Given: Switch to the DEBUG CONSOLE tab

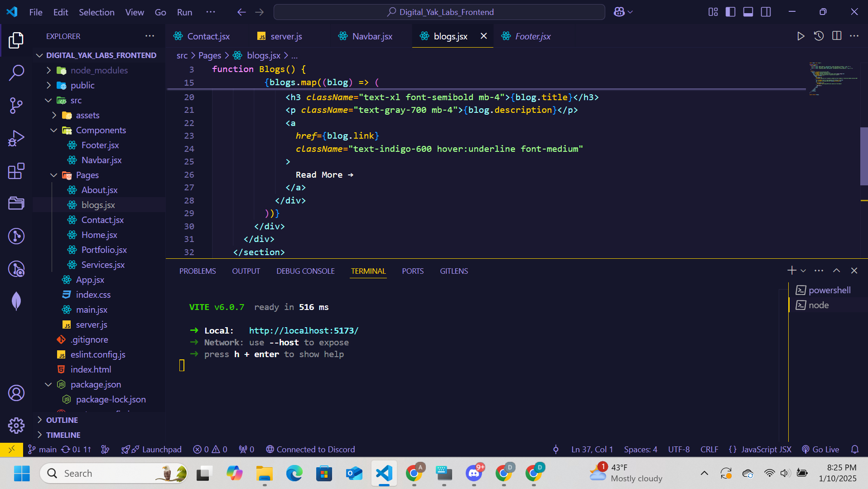Looking at the screenshot, I should tap(305, 271).
